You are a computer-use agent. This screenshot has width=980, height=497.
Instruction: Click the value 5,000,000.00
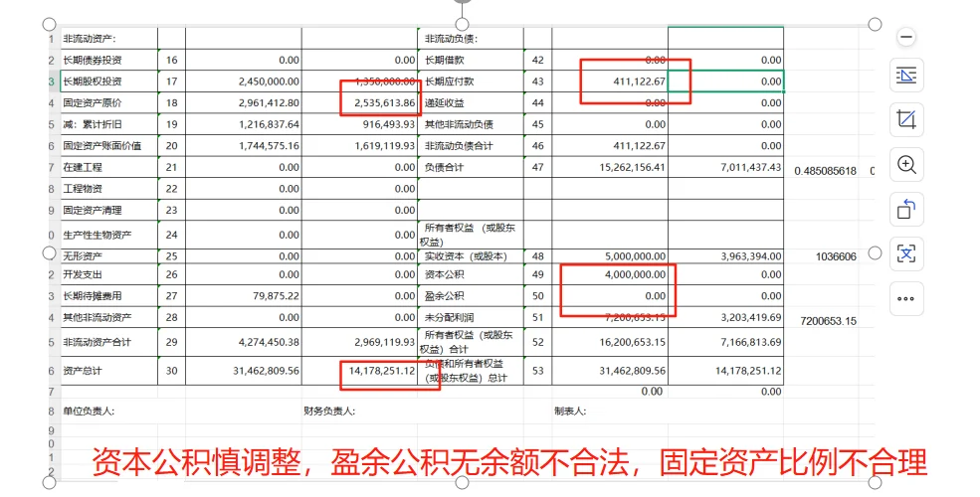[636, 256]
